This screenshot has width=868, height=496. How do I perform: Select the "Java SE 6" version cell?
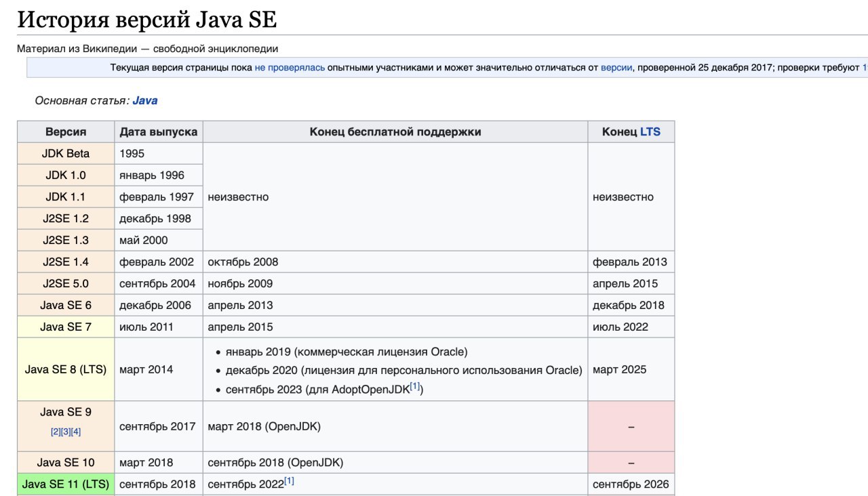pyautogui.click(x=66, y=305)
